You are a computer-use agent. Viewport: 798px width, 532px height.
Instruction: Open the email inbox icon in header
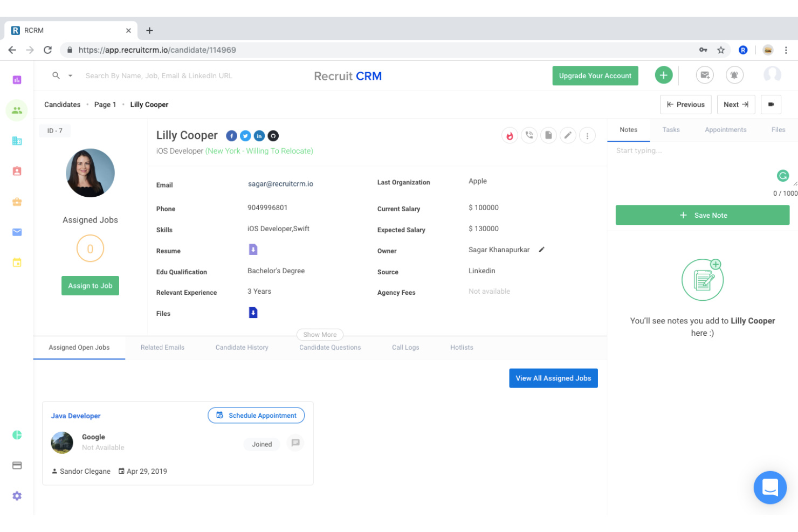point(705,75)
